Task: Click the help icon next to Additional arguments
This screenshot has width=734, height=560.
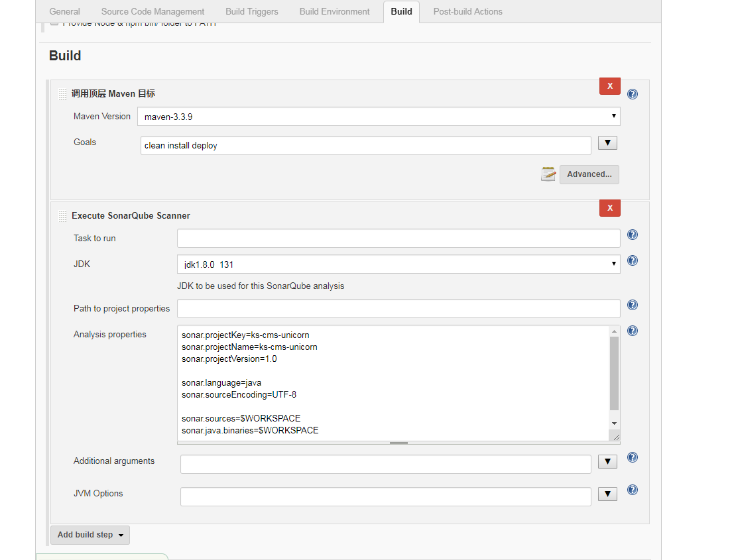Action: [632, 457]
